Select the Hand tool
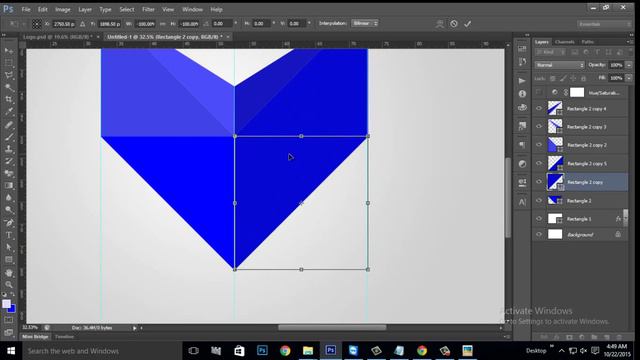The height and width of the screenshot is (360, 640). (9, 273)
